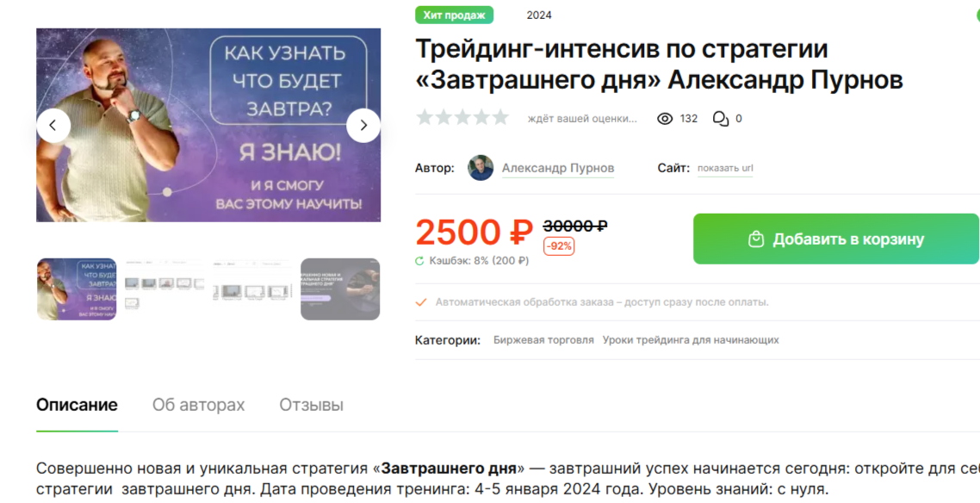Image resolution: width=980 pixels, height=503 pixels.
Task: Advance carousel with right arrow
Action: pos(363,126)
